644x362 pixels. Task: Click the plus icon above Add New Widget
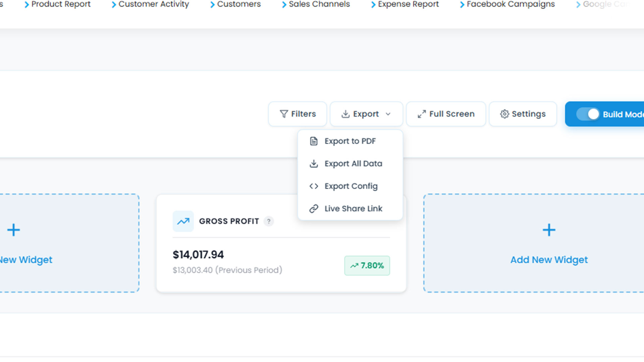click(x=549, y=230)
